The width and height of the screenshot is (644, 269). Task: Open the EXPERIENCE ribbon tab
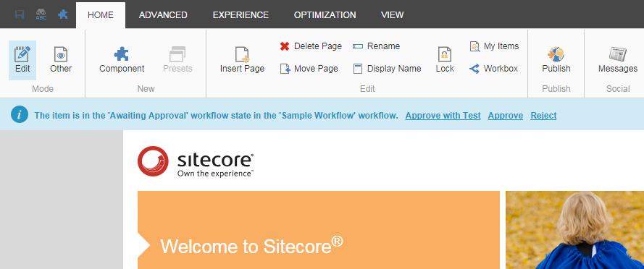(x=241, y=15)
